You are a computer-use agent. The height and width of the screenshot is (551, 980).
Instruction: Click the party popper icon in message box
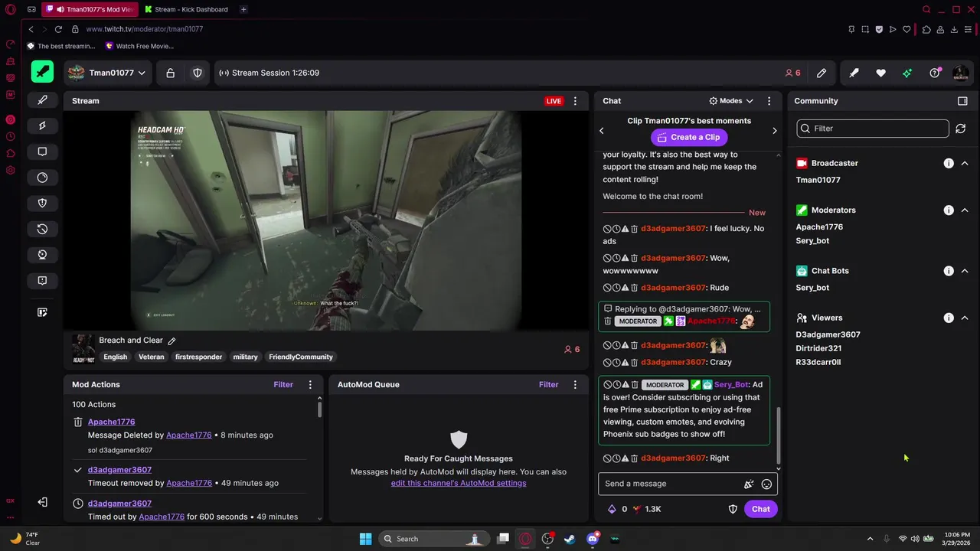point(749,484)
